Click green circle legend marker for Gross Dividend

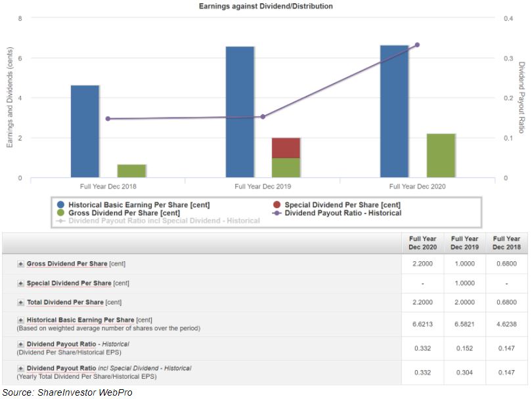pos(61,213)
